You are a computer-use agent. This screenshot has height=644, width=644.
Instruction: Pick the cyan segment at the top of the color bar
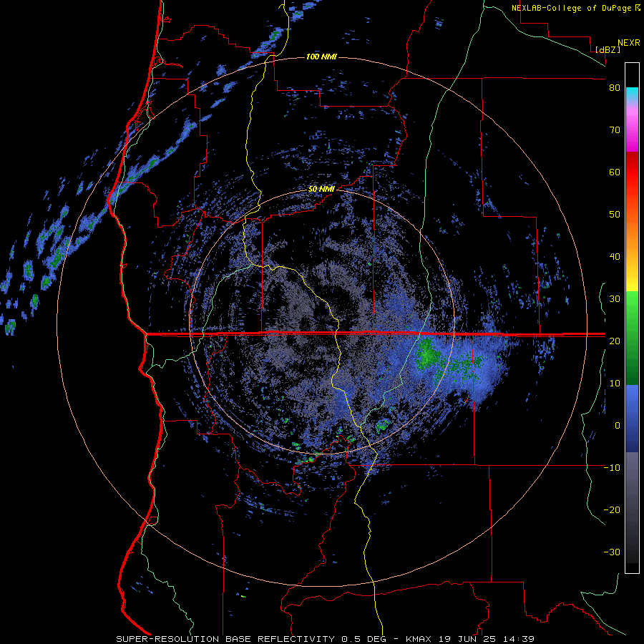click(x=632, y=94)
